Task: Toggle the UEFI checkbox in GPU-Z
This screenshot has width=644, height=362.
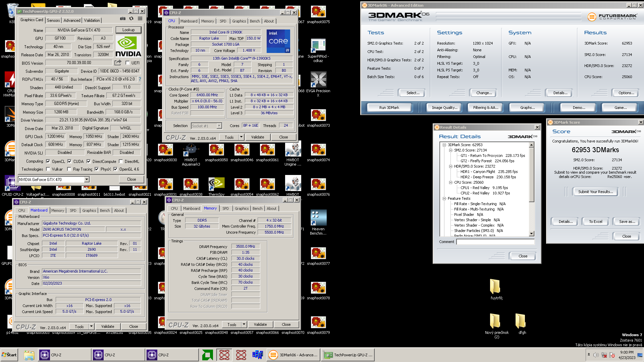Action: (127, 63)
